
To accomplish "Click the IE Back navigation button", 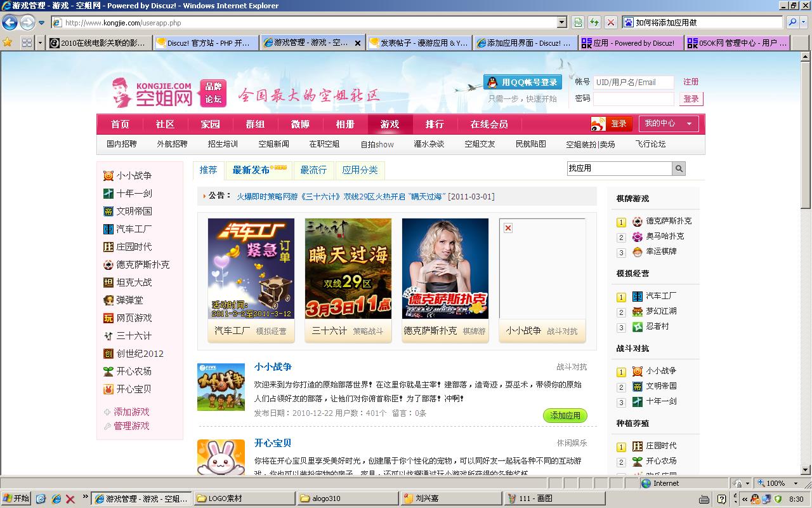I will tap(10, 23).
